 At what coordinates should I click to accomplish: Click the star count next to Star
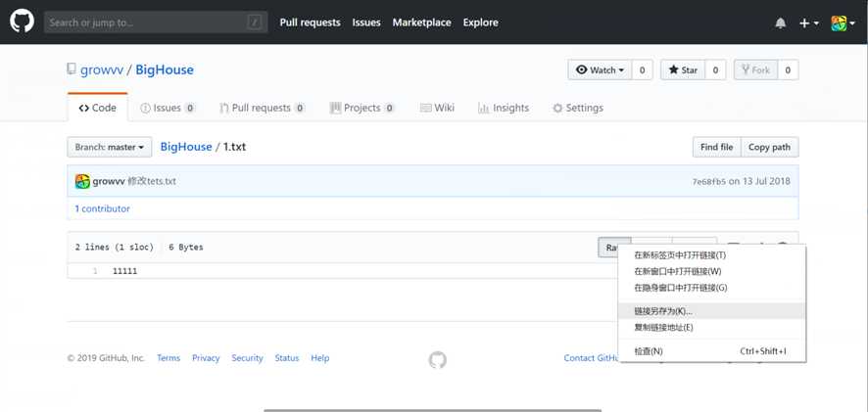(x=715, y=70)
